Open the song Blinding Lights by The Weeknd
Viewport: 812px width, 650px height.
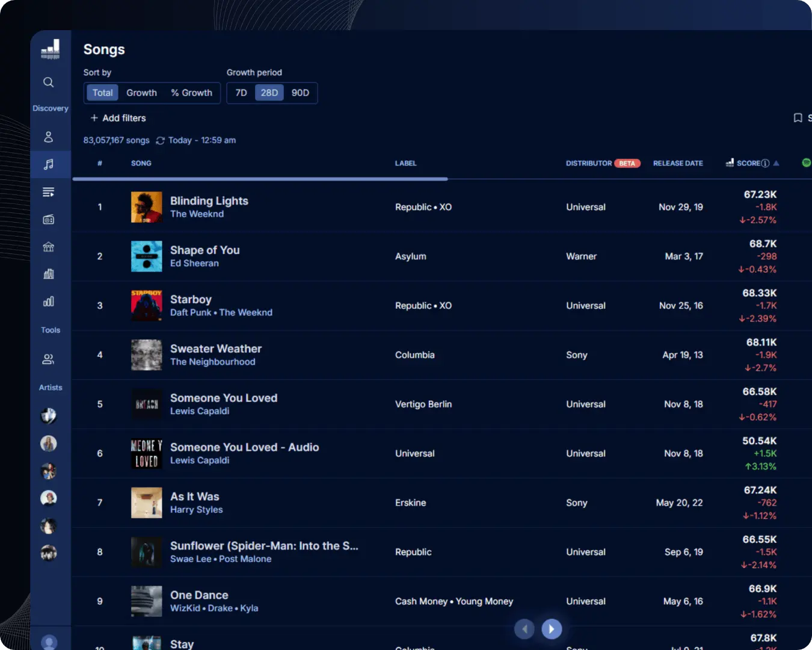pos(209,201)
